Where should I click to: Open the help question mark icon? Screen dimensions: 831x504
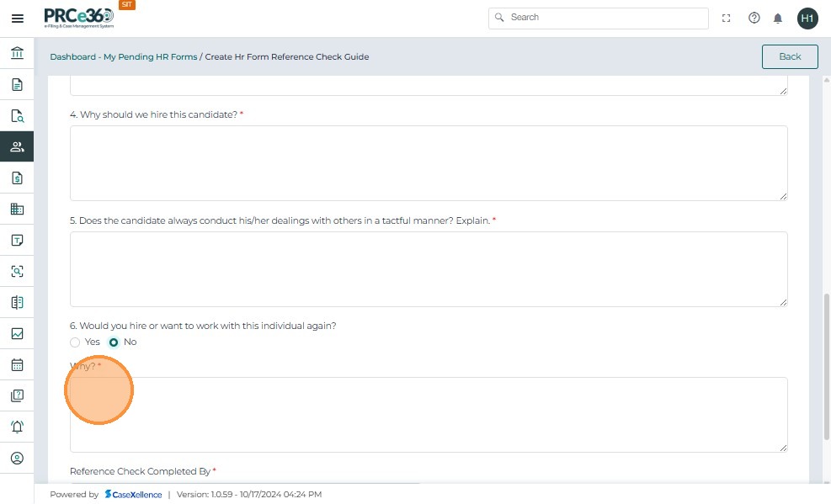click(x=754, y=18)
